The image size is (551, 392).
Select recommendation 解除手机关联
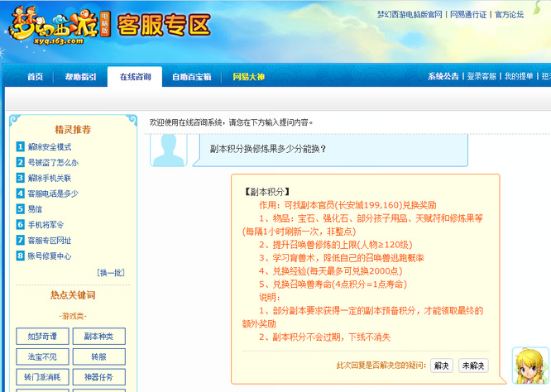50,178
